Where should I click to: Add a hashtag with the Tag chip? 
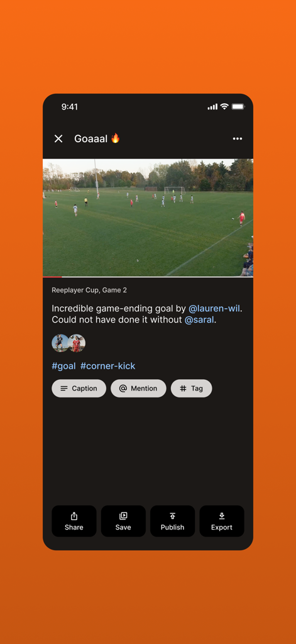191,388
